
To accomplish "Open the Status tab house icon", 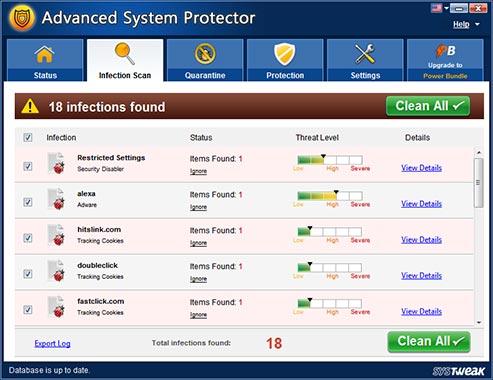I will pyautogui.click(x=45, y=54).
